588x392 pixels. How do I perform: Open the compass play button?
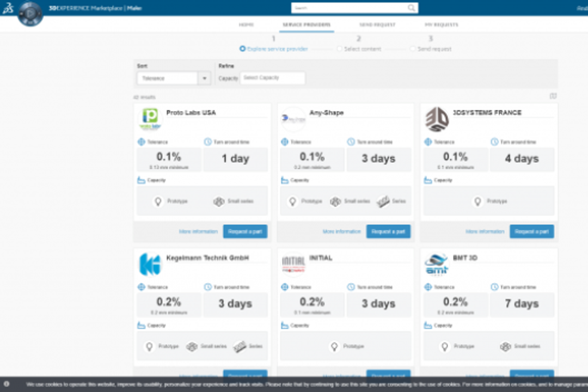click(30, 14)
